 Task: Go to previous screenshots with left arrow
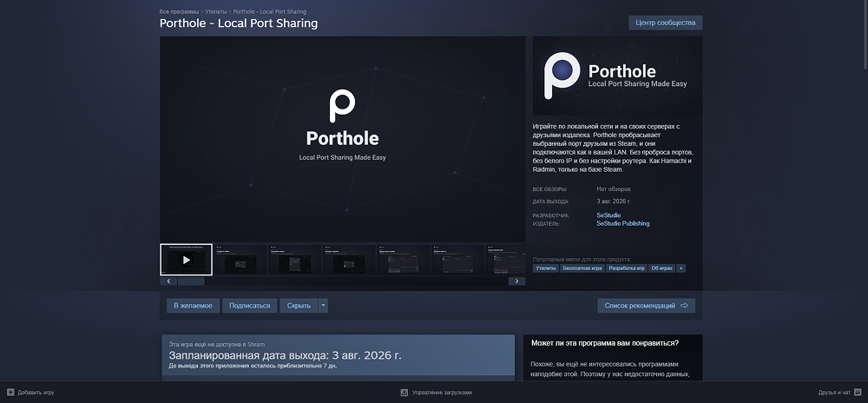[168, 281]
